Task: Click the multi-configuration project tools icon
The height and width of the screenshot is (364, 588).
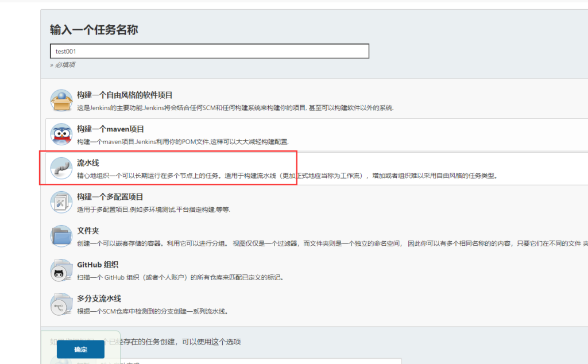Action: (x=61, y=203)
